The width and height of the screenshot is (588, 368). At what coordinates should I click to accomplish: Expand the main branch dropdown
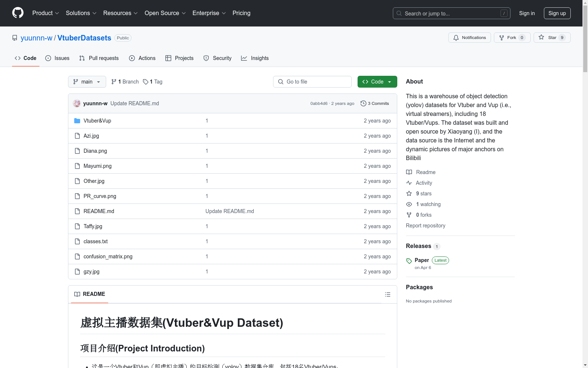pos(87,82)
